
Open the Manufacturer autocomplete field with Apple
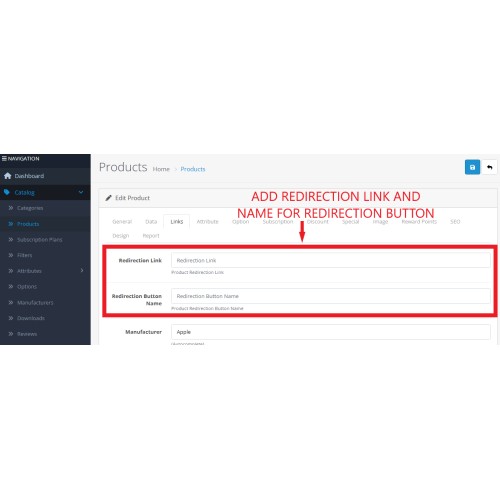331,332
